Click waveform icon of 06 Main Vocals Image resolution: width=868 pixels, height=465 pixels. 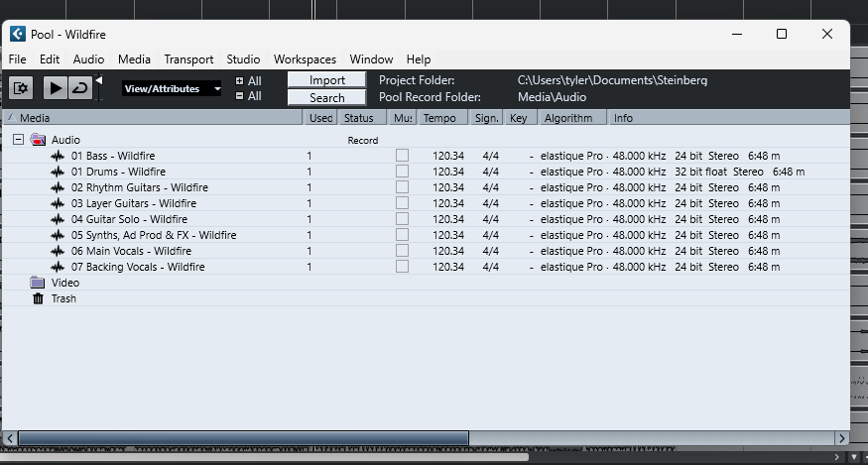(58, 251)
